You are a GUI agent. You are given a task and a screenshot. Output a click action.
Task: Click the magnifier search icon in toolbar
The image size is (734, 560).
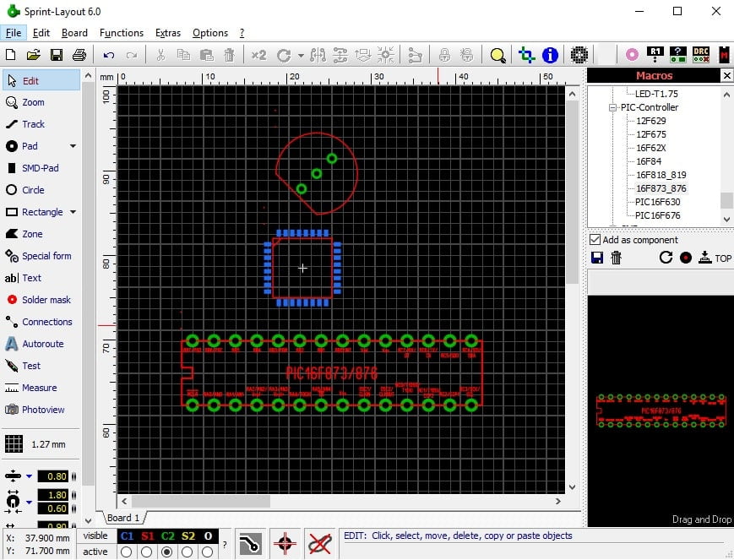click(498, 55)
